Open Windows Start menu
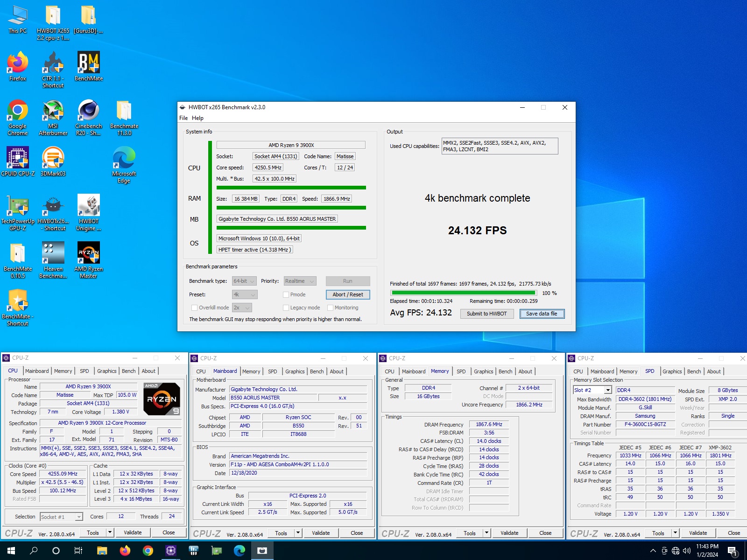This screenshot has height=560, width=747. (x=11, y=551)
